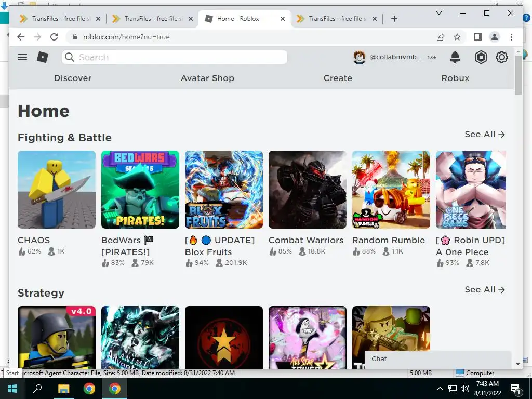Share this page icon in address bar
The width and height of the screenshot is (532, 399).
pos(441,37)
